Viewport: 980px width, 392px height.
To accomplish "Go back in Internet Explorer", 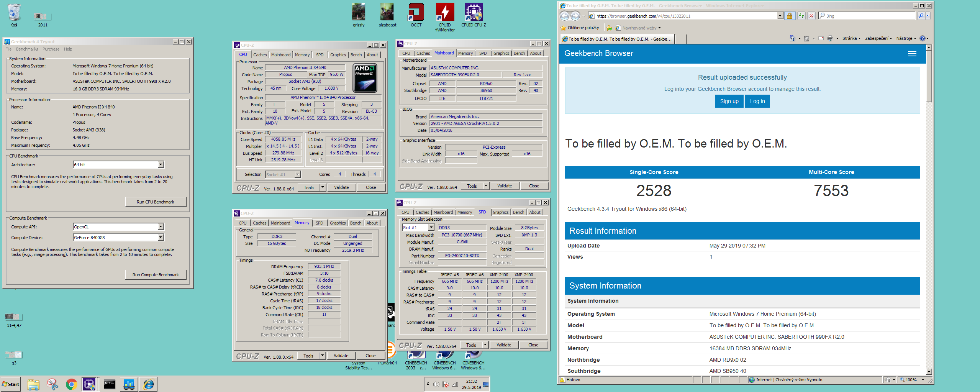I will [x=564, y=16].
